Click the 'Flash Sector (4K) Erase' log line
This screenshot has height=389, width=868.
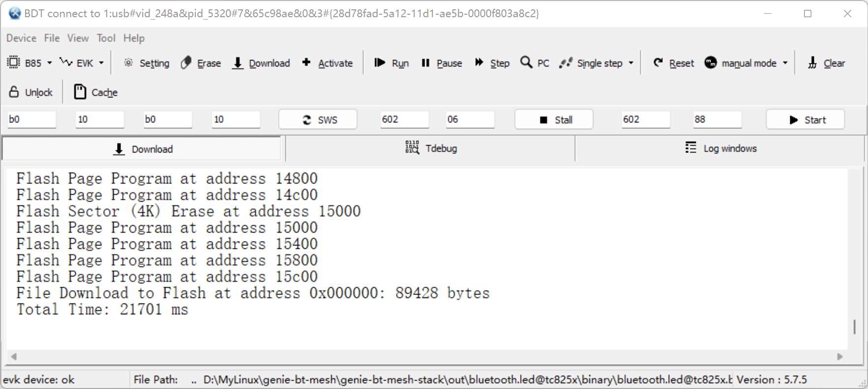(x=188, y=211)
